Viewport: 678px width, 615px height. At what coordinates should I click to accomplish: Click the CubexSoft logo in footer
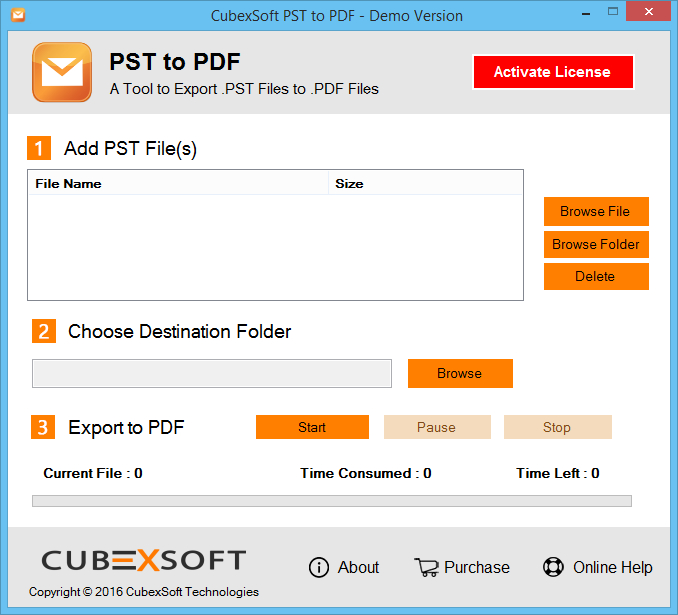click(143, 560)
